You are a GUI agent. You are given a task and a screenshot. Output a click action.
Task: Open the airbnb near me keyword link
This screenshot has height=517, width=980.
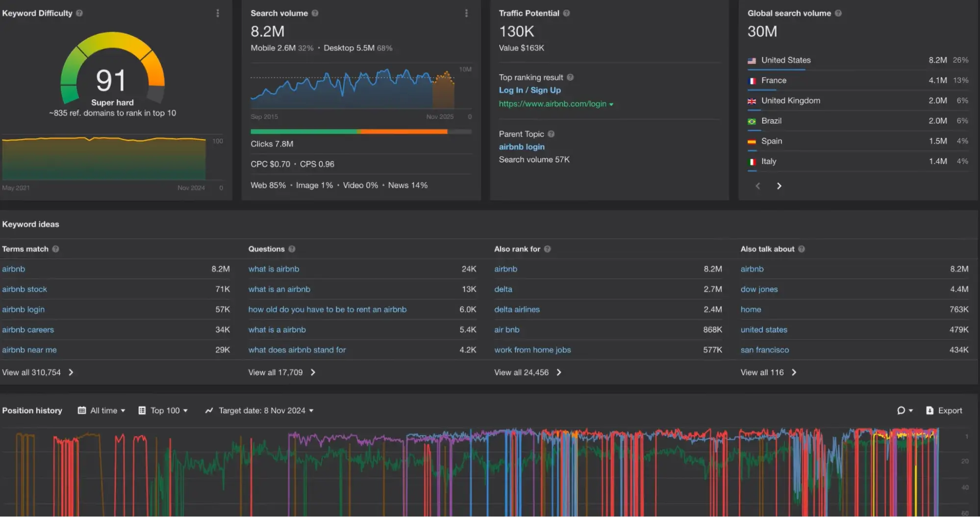29,350
